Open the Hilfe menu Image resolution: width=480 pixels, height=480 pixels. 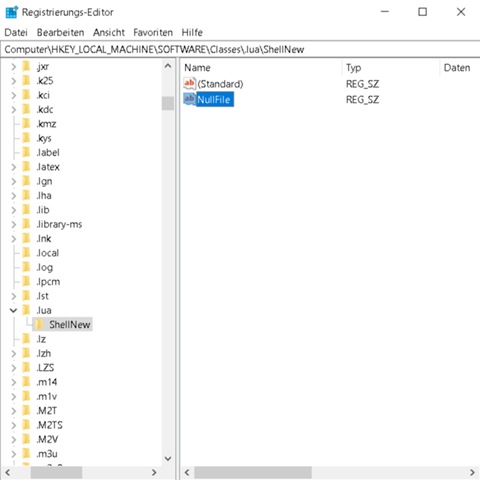coord(192,32)
